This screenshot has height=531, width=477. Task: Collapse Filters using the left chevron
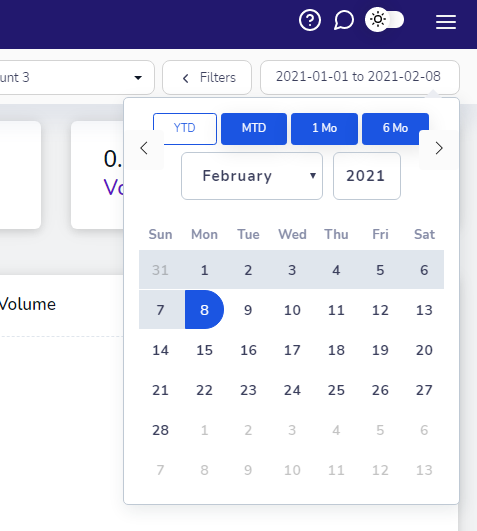click(186, 79)
